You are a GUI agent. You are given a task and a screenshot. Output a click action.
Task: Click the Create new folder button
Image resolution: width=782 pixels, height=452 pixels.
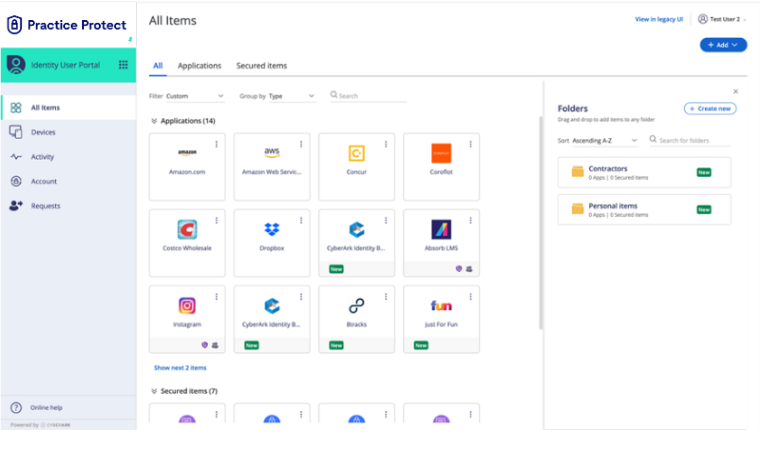710,109
